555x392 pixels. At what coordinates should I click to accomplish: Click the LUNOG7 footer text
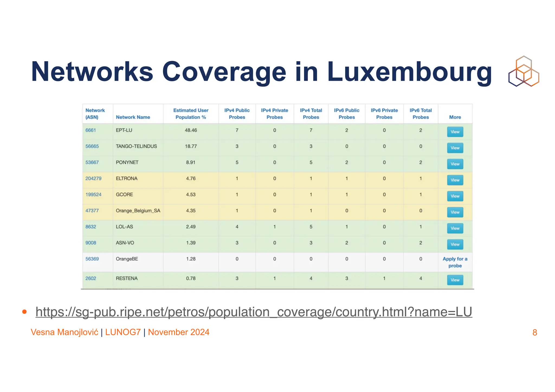coord(123,332)
